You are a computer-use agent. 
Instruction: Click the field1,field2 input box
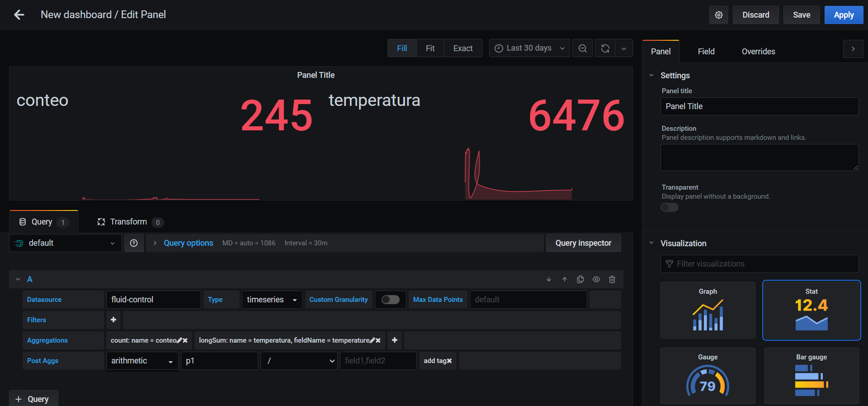[x=378, y=361]
